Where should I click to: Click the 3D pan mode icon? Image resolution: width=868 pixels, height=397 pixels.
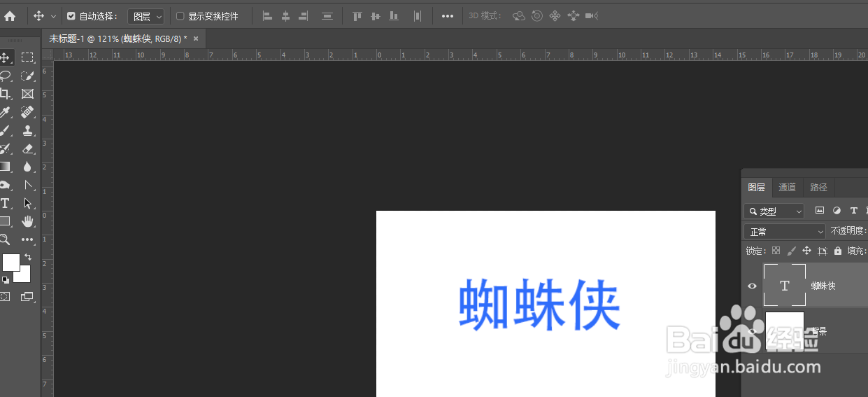(555, 16)
